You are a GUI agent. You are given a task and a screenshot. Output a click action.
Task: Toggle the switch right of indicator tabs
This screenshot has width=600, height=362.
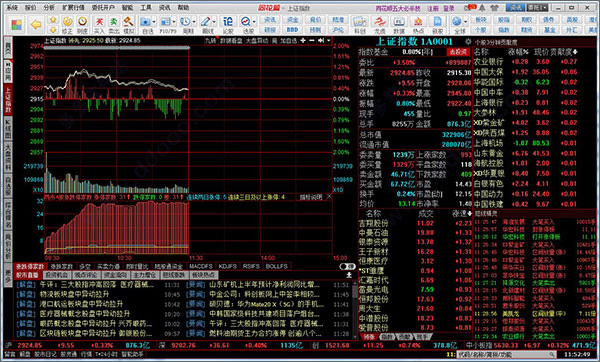pos(347,266)
